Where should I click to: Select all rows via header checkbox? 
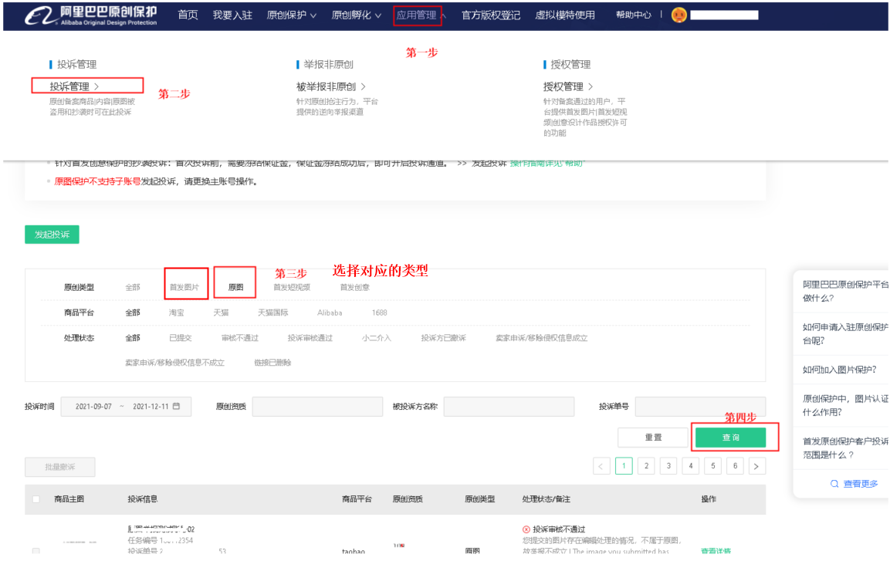pos(36,499)
